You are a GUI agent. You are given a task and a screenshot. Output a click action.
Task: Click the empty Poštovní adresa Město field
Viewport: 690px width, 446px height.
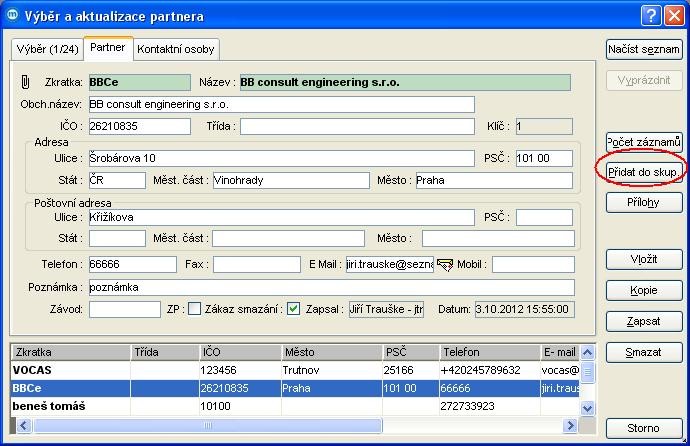[x=498, y=238]
